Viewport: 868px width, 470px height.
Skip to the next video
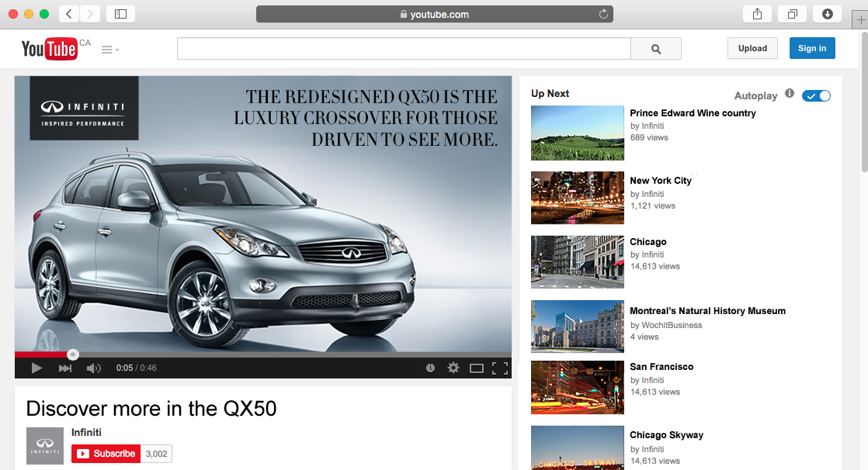click(x=65, y=368)
